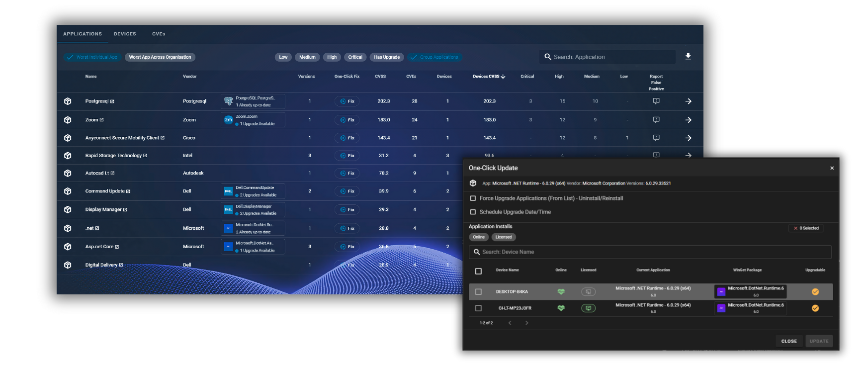Filter by Low severity chip
Screen dimensions: 868x365
[x=283, y=57]
